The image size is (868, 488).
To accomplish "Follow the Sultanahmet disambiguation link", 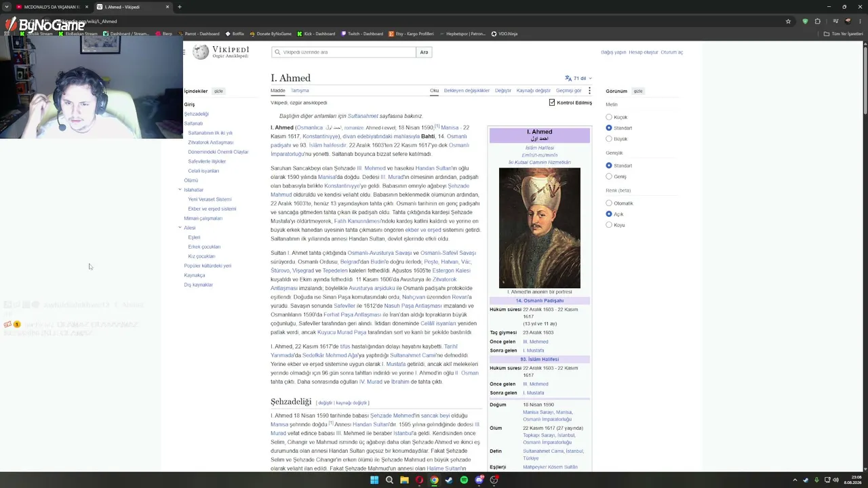I will pos(363,116).
